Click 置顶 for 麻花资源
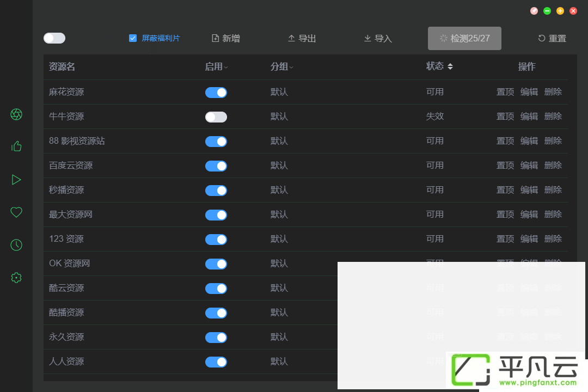 tap(505, 92)
